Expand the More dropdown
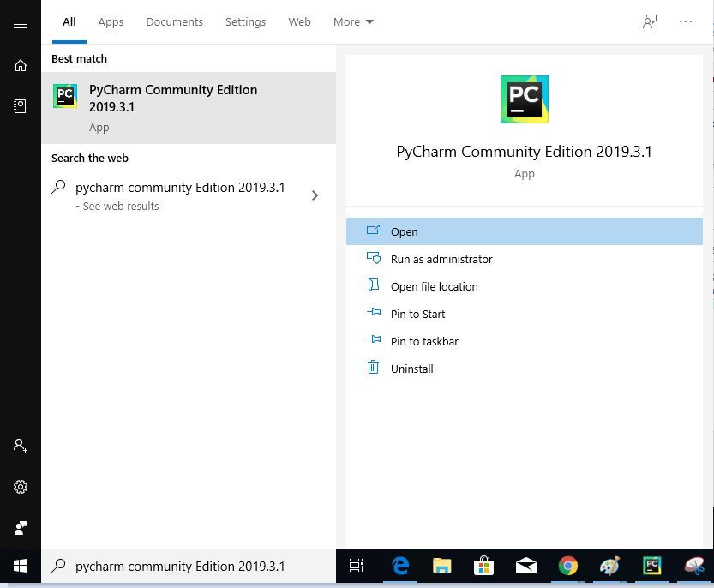Viewport: 714px width, 588px height. tap(353, 22)
